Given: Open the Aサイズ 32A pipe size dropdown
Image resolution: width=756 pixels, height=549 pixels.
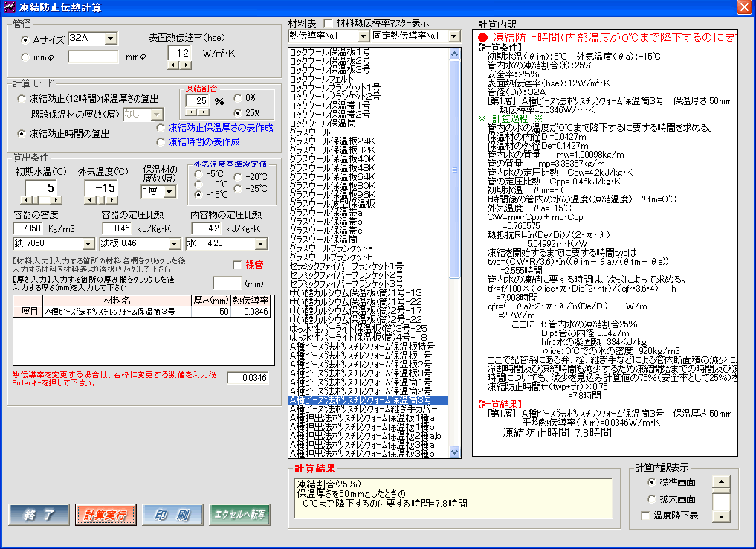Looking at the screenshot, I should tap(111, 39).
